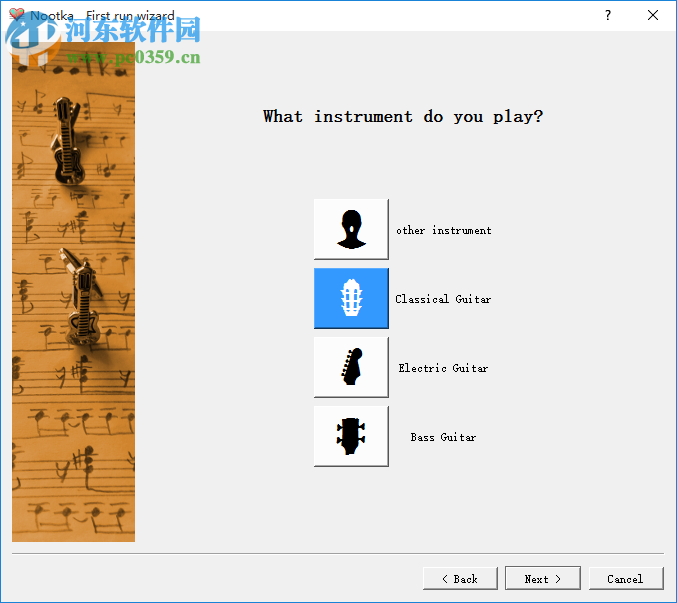Cancel the first run wizard
677x603 pixels.
[626, 579]
